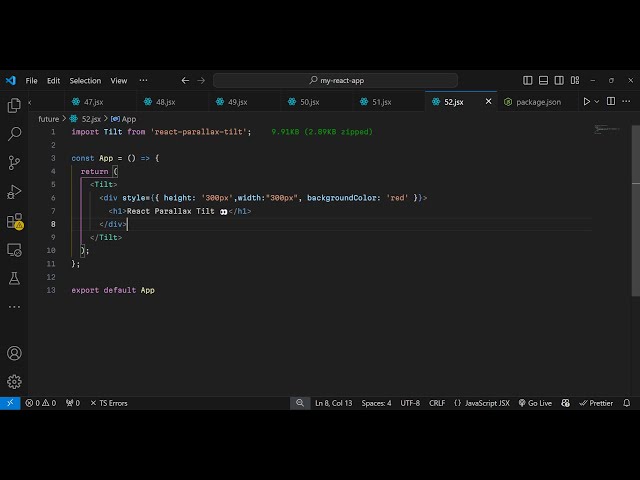Open the Selection menu

click(x=85, y=80)
